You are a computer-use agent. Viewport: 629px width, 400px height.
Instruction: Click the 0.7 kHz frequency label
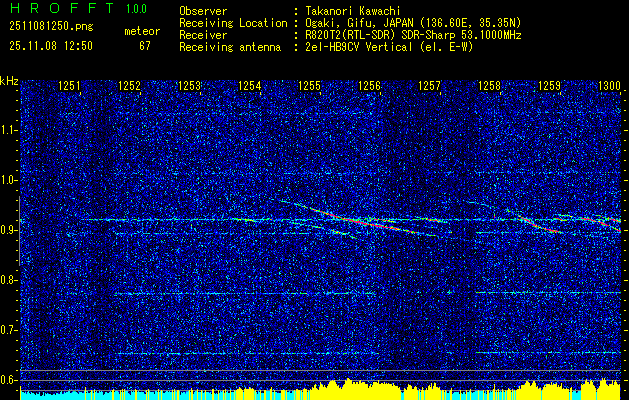[x=8, y=330]
